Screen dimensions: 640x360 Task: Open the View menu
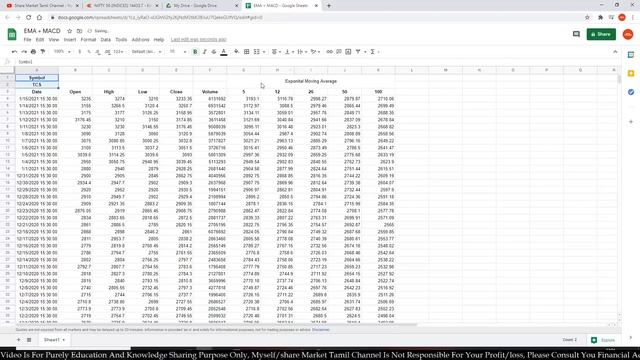coord(54,40)
